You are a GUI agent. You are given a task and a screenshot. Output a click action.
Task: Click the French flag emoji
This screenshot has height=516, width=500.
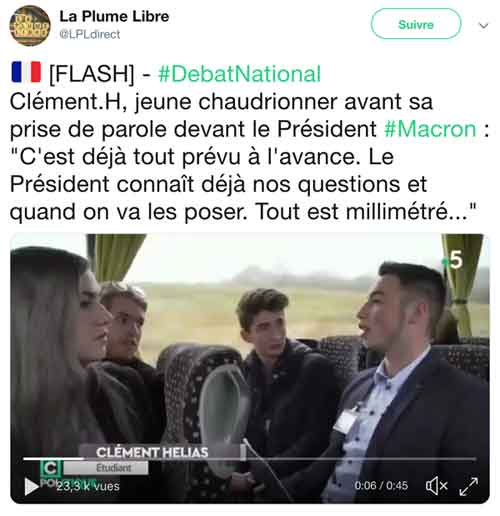point(26,72)
